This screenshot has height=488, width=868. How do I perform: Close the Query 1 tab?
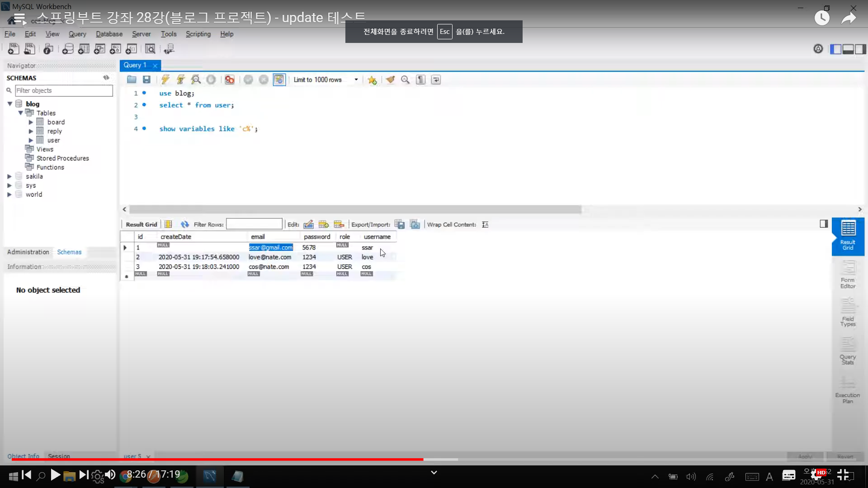click(155, 66)
